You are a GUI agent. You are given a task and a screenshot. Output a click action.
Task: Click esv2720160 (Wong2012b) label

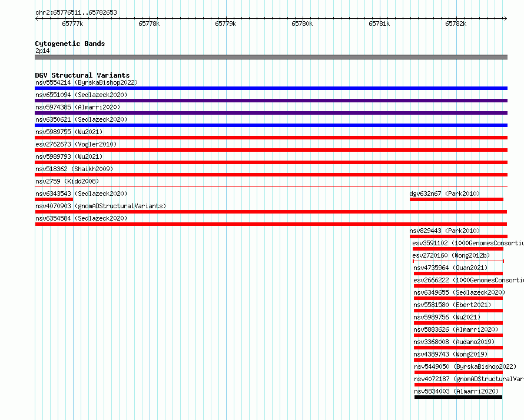(451, 255)
